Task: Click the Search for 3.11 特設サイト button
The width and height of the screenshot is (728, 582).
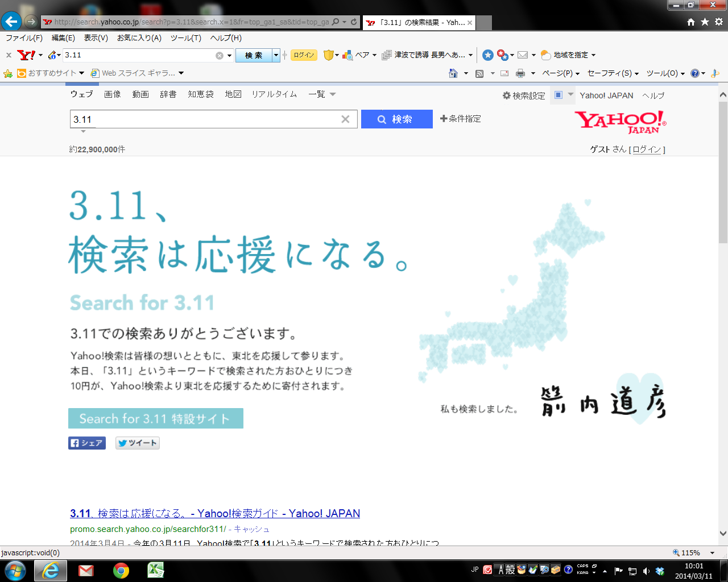Action: click(x=155, y=418)
